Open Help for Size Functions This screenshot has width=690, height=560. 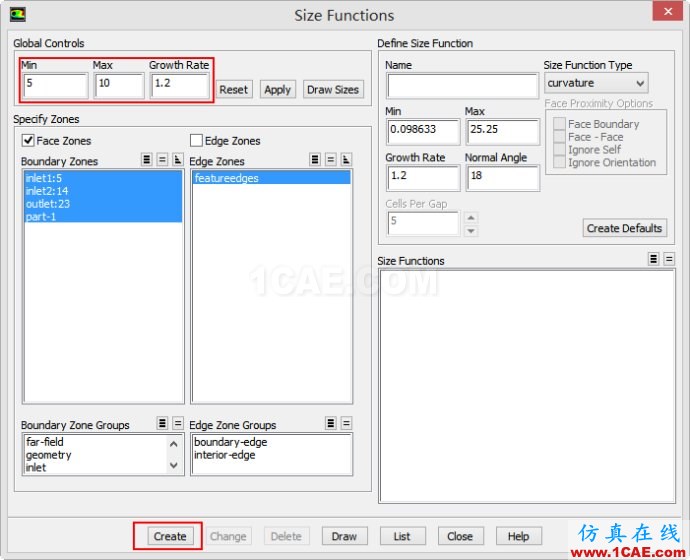518,536
